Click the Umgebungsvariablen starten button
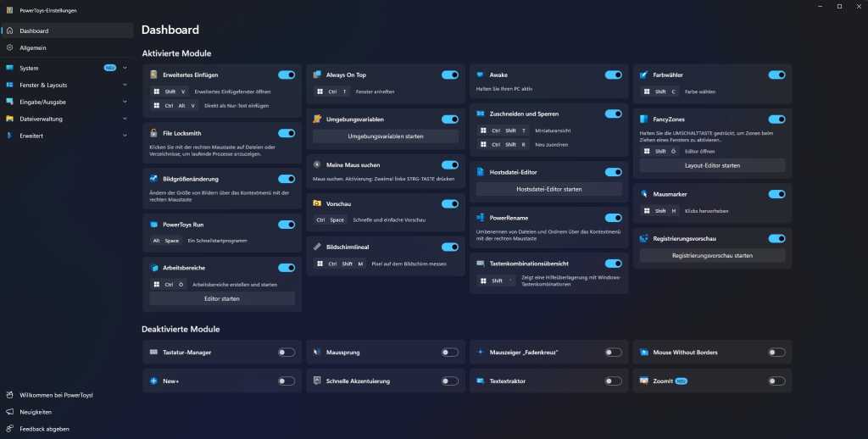The width and height of the screenshot is (868, 439). (x=386, y=136)
